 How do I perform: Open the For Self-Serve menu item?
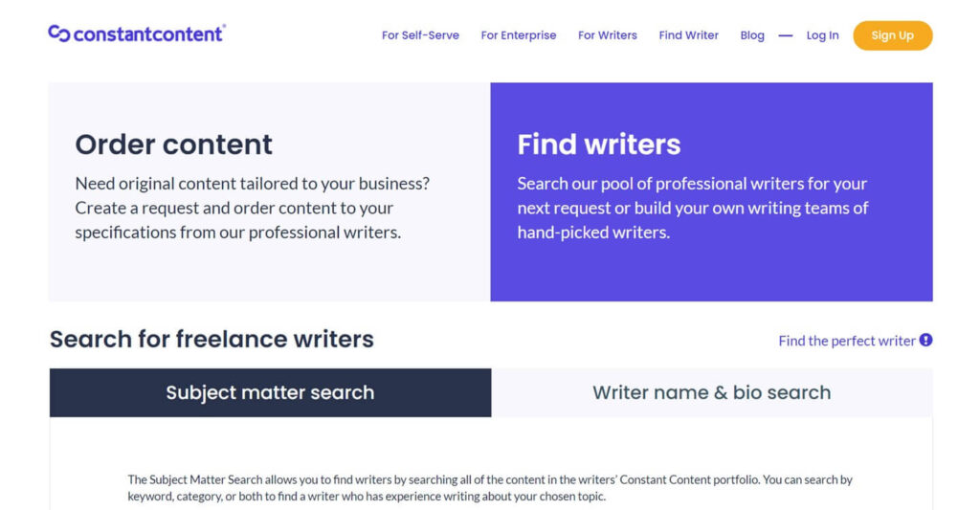click(420, 35)
